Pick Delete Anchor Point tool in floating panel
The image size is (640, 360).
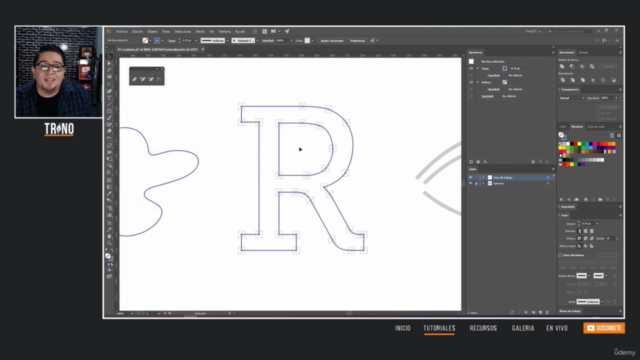[x=151, y=79]
